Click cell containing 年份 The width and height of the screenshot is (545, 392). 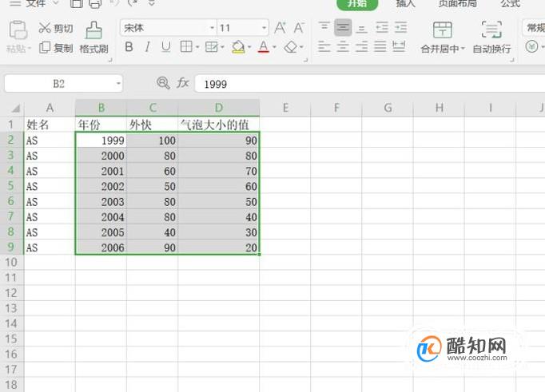[101, 125]
